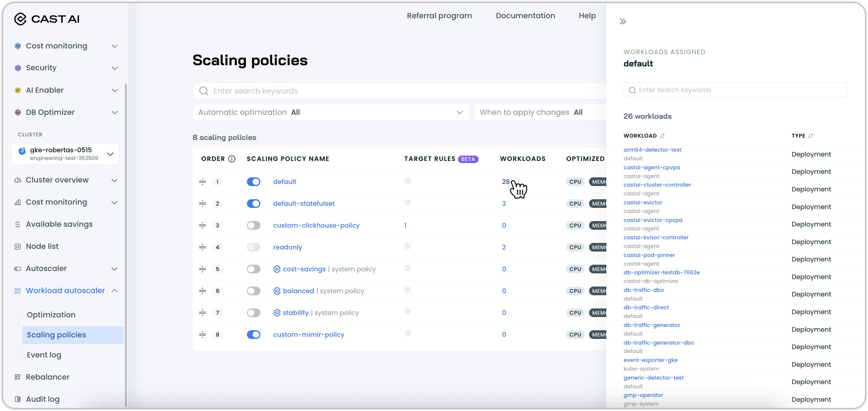Disable the default scaling policy toggle

pos(254,182)
